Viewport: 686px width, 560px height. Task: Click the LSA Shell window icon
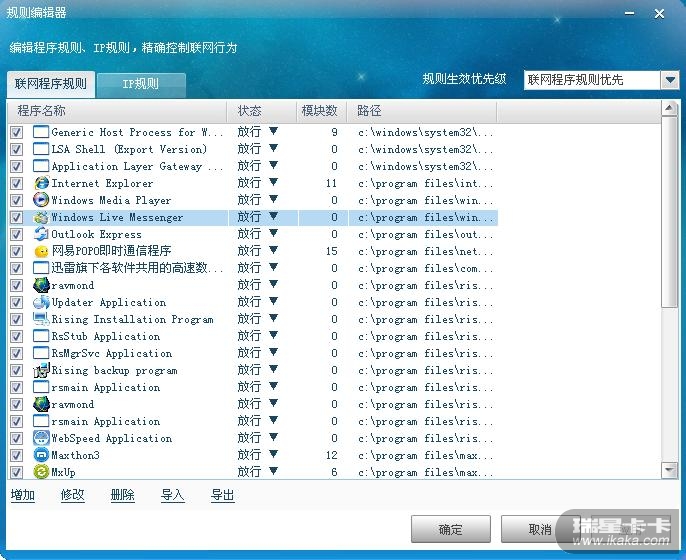point(41,149)
